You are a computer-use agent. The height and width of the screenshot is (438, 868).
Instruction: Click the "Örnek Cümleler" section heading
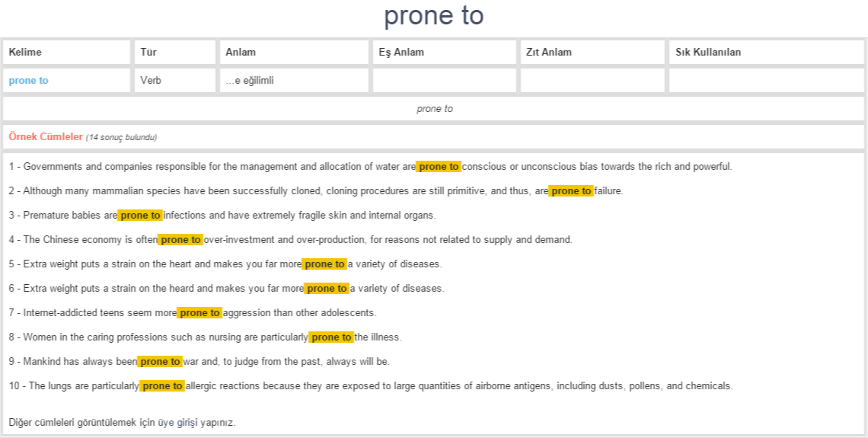coord(46,137)
